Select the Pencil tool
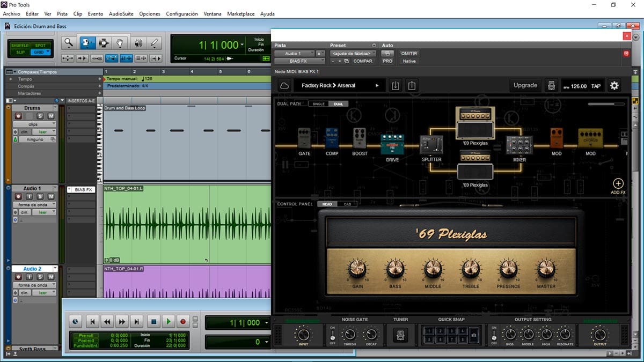644x362 pixels. [x=155, y=43]
